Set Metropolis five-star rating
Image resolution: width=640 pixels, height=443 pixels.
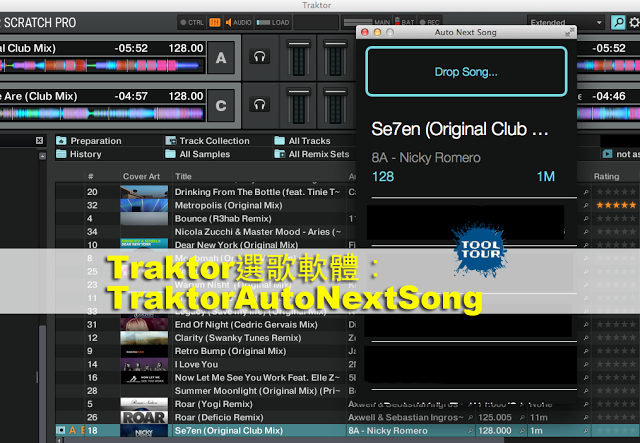click(x=632, y=205)
